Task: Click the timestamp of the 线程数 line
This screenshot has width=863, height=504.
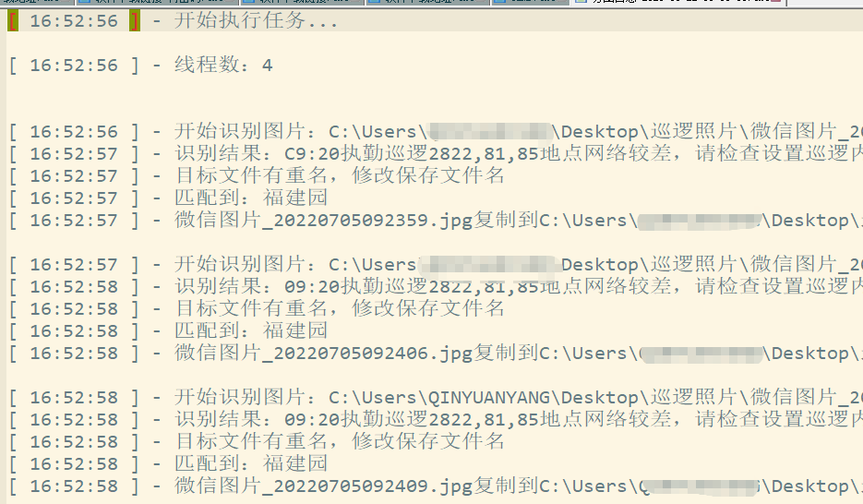Action: coord(74,66)
